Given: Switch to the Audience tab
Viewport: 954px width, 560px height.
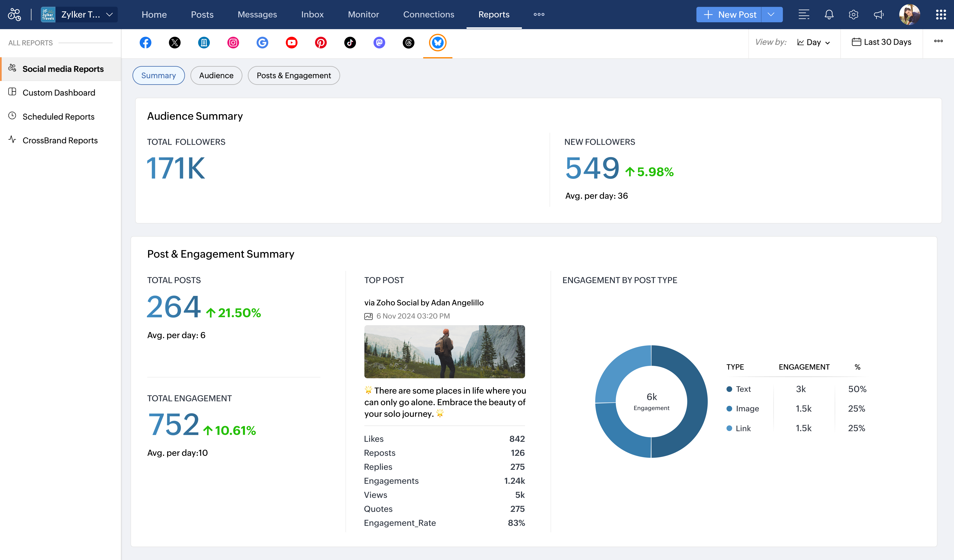Looking at the screenshot, I should click(x=216, y=75).
